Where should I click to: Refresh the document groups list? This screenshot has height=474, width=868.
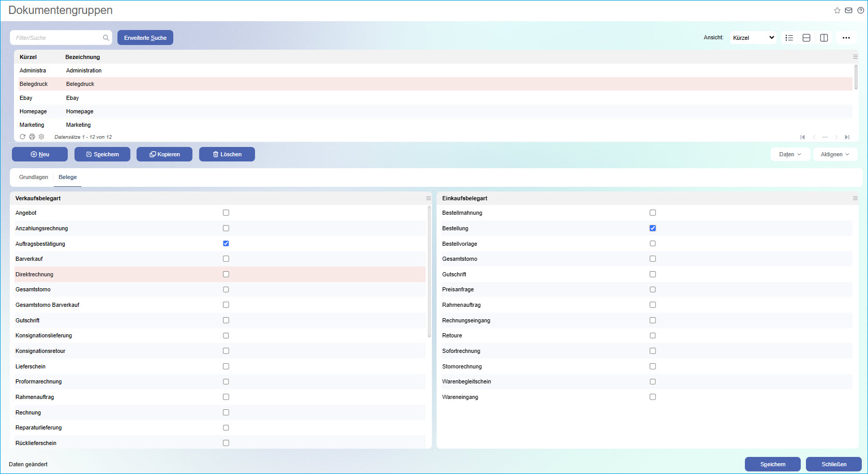pyautogui.click(x=23, y=137)
